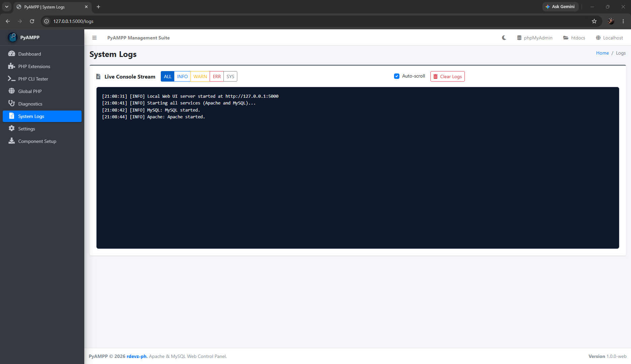Screen dimensions: 631x364
Task: Open the browser profile avatar
Action: click(611, 21)
